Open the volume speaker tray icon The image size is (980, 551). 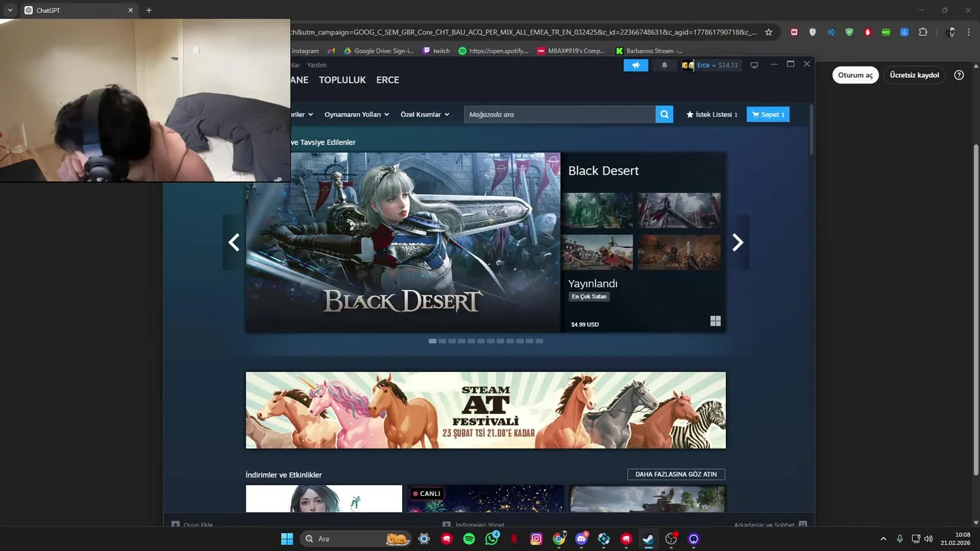[x=929, y=539]
